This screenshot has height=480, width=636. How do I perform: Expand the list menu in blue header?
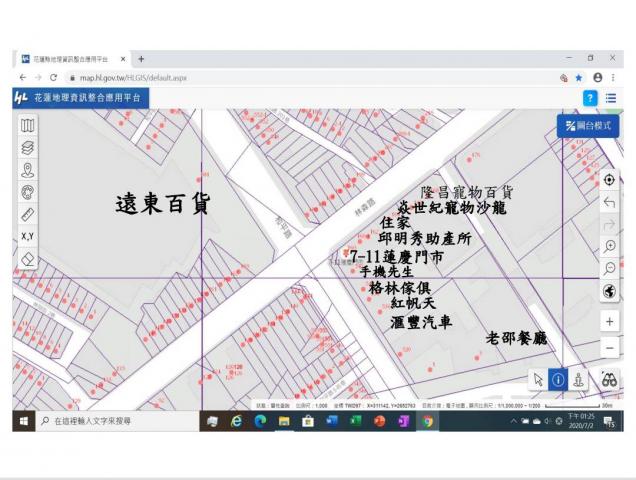610,98
